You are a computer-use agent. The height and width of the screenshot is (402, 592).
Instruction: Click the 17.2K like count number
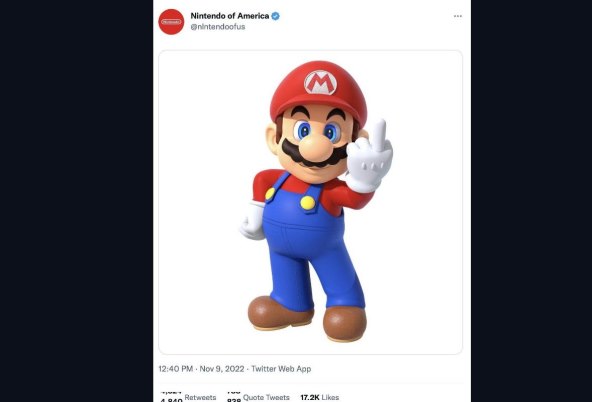click(x=310, y=397)
